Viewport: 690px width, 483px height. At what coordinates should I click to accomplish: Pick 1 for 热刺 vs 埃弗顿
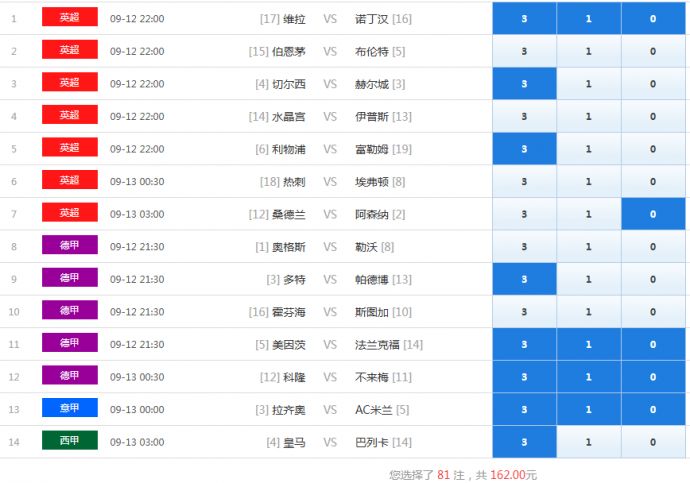coord(589,181)
